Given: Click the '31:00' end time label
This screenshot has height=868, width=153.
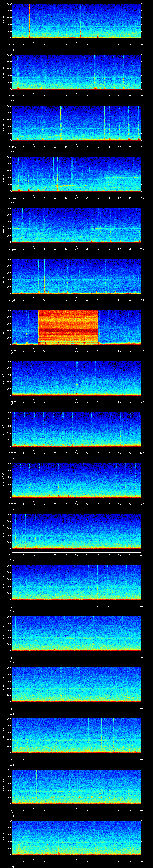Looking at the screenshot, I should (141, 861).
